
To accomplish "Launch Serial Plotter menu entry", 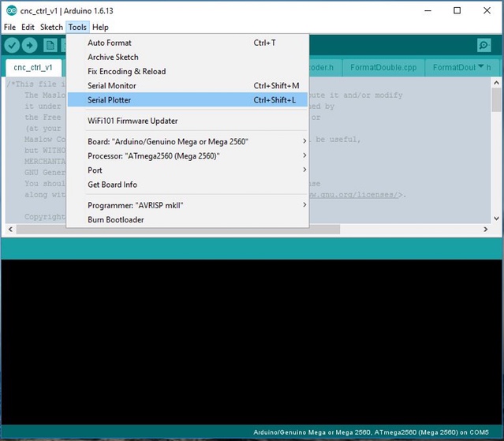I will click(188, 100).
